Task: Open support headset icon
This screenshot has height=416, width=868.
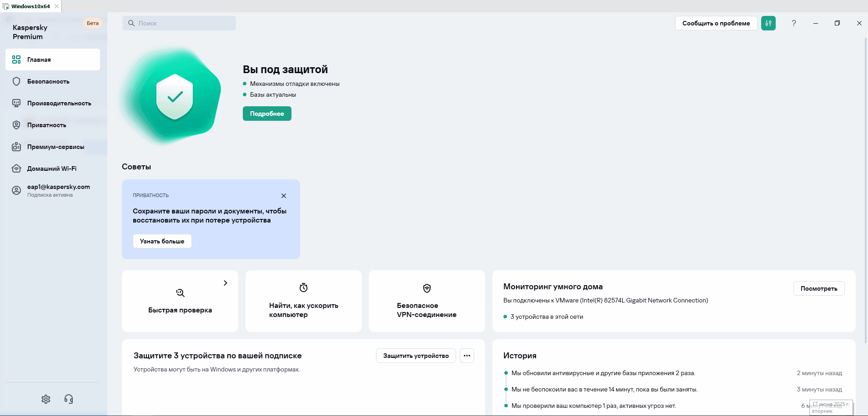Action: (x=69, y=399)
